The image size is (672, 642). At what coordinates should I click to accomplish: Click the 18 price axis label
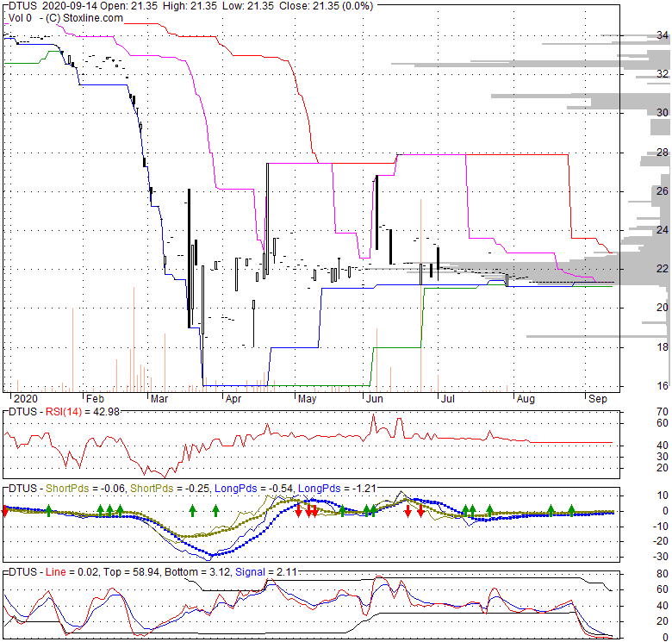663,347
